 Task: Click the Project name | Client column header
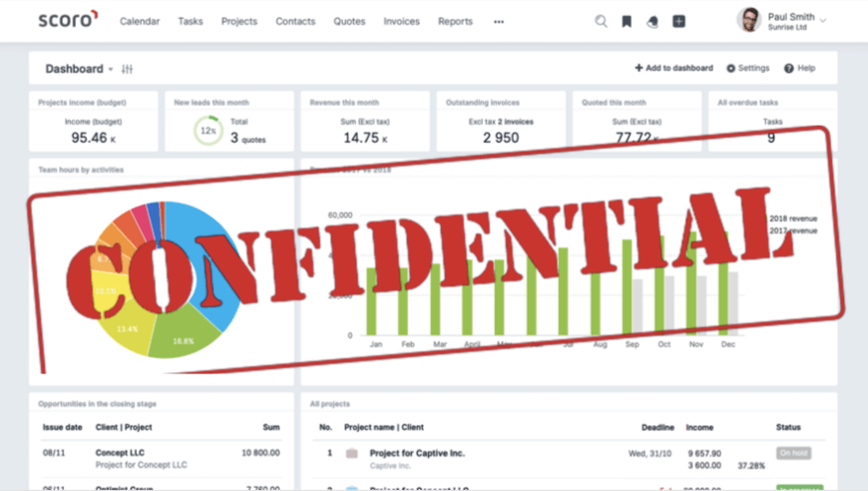(x=384, y=427)
